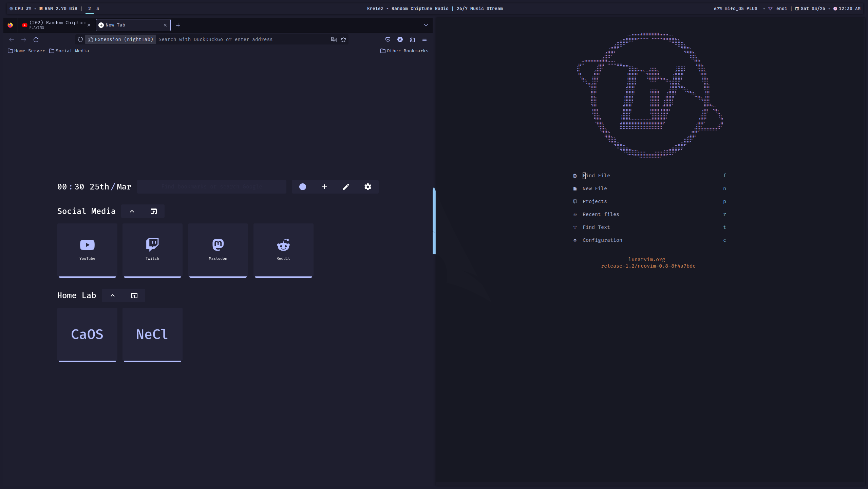Collapse the Home Lab group
Screen dimensions: 868x489
pyautogui.click(x=112, y=295)
